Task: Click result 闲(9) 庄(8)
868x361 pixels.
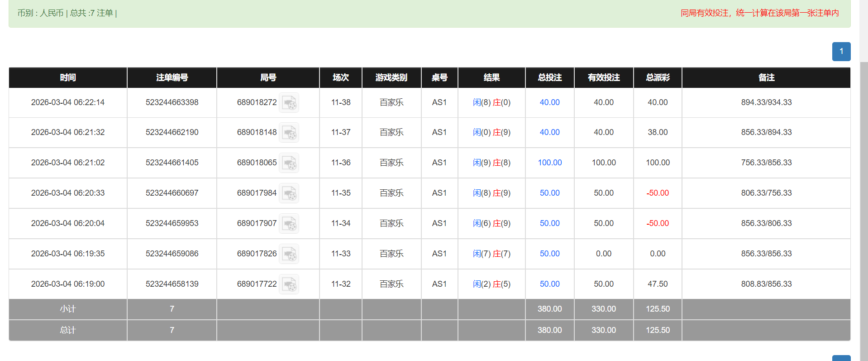Action: [x=491, y=163]
